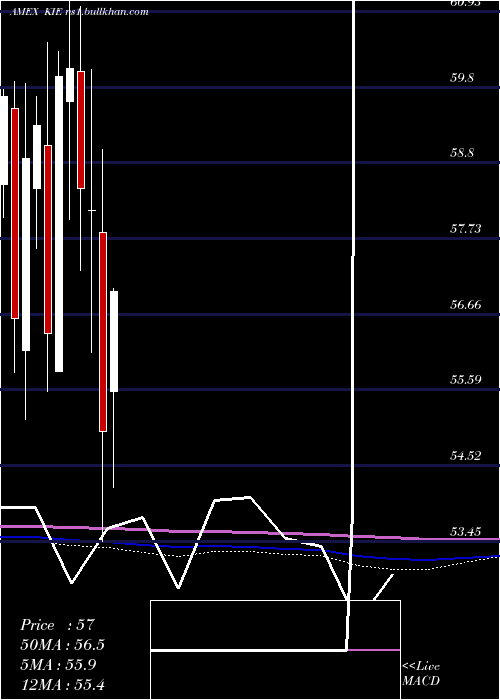
Task: Click the Live MACD label
Action: [x=421, y=674]
